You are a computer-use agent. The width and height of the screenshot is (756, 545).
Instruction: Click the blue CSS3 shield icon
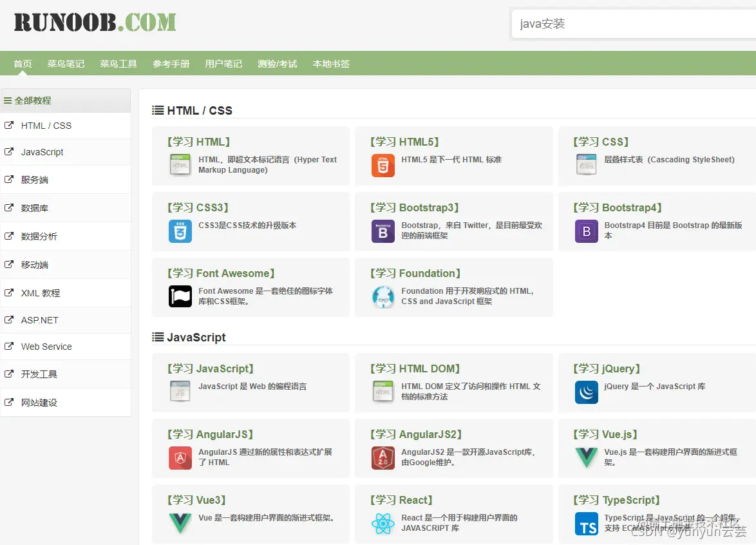pyautogui.click(x=180, y=231)
